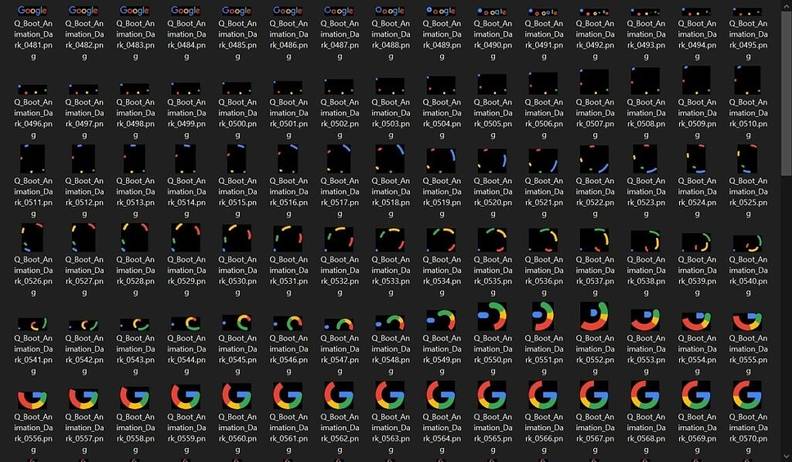Select the Q_Boot_Animation_Dark_0540.png thumbnail
Viewport: 792px width, 462px height.
coord(747,243)
